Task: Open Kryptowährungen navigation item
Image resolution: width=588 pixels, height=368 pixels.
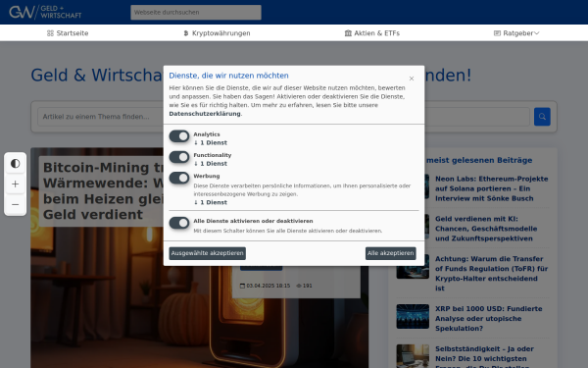Action: tap(217, 33)
